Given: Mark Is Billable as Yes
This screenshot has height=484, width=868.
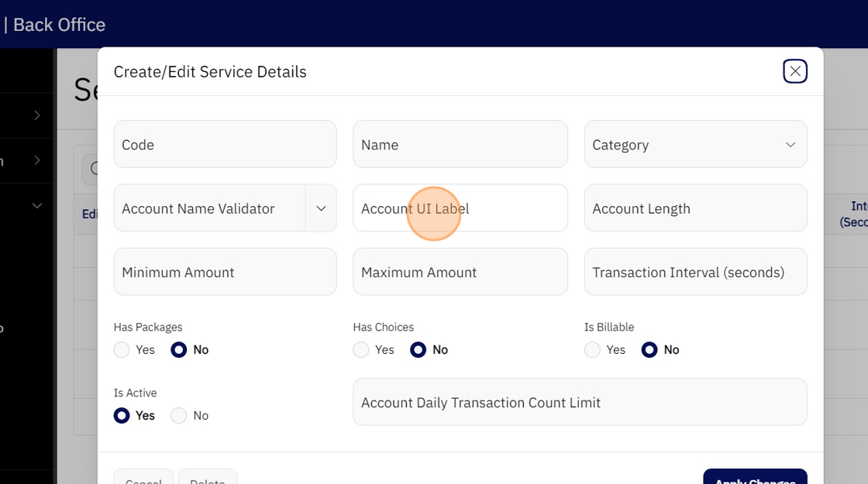Looking at the screenshot, I should (593, 350).
